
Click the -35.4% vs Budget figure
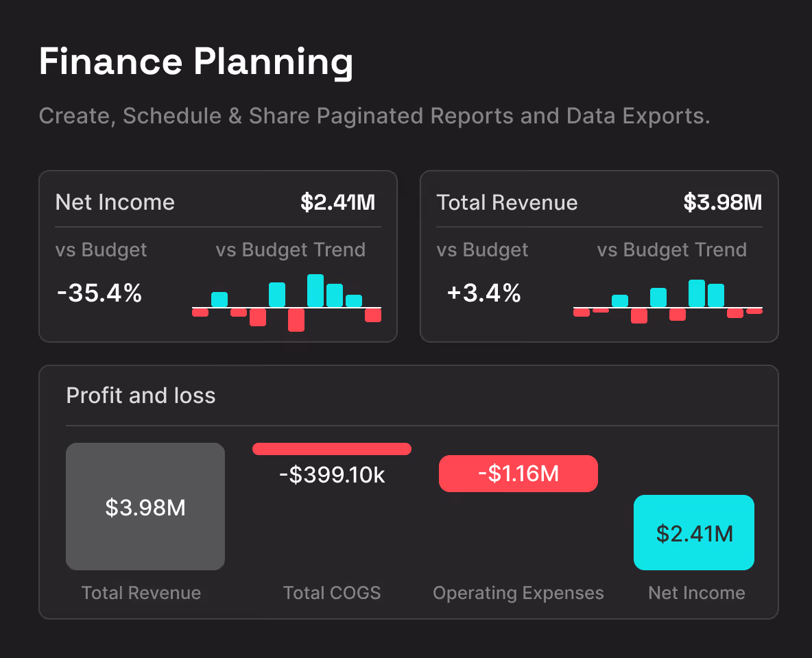pyautogui.click(x=98, y=293)
